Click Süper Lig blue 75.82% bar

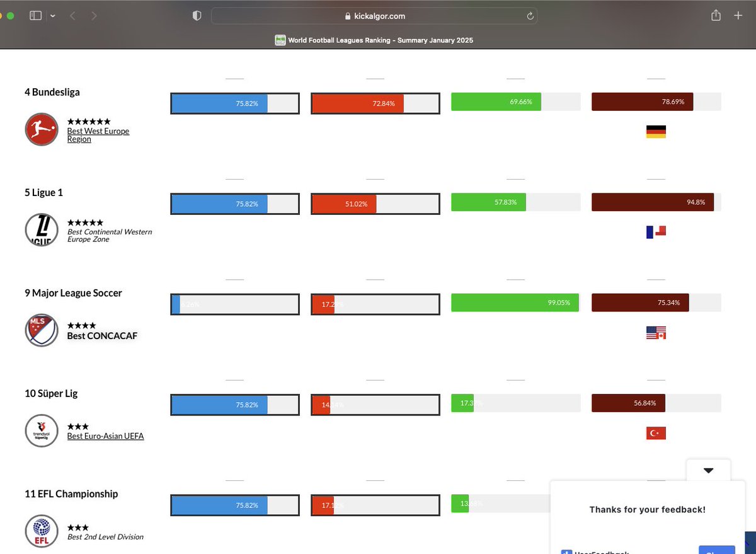[x=235, y=405]
